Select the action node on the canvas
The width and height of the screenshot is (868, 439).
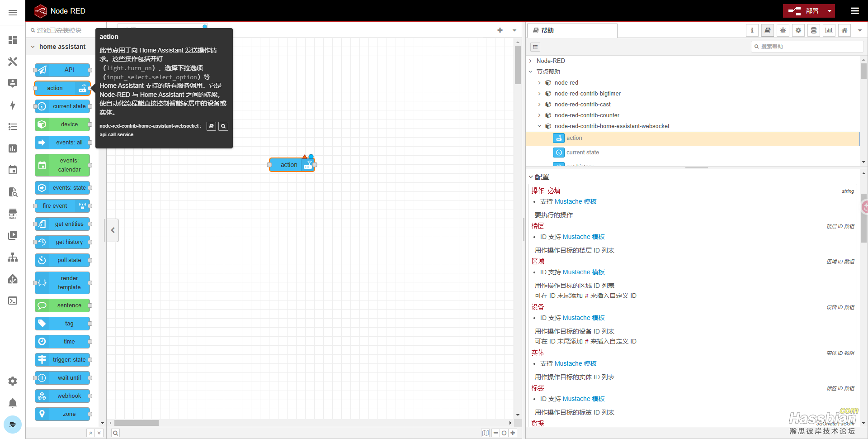click(292, 165)
